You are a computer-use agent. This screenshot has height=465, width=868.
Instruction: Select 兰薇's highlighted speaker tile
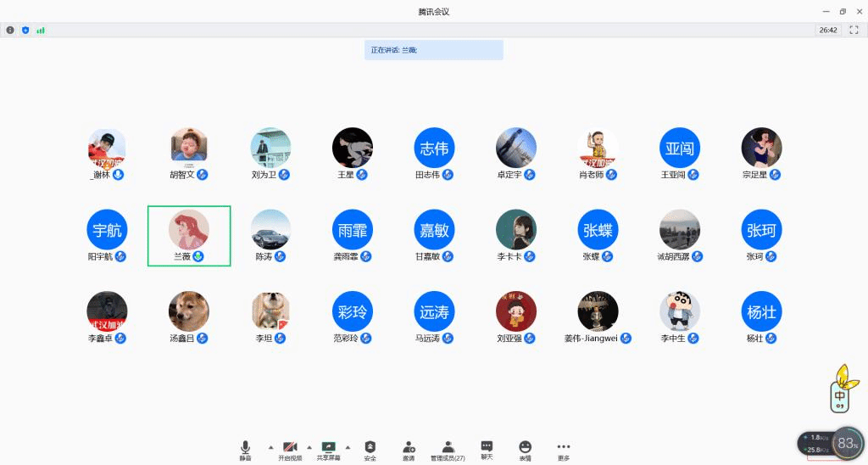pos(189,236)
